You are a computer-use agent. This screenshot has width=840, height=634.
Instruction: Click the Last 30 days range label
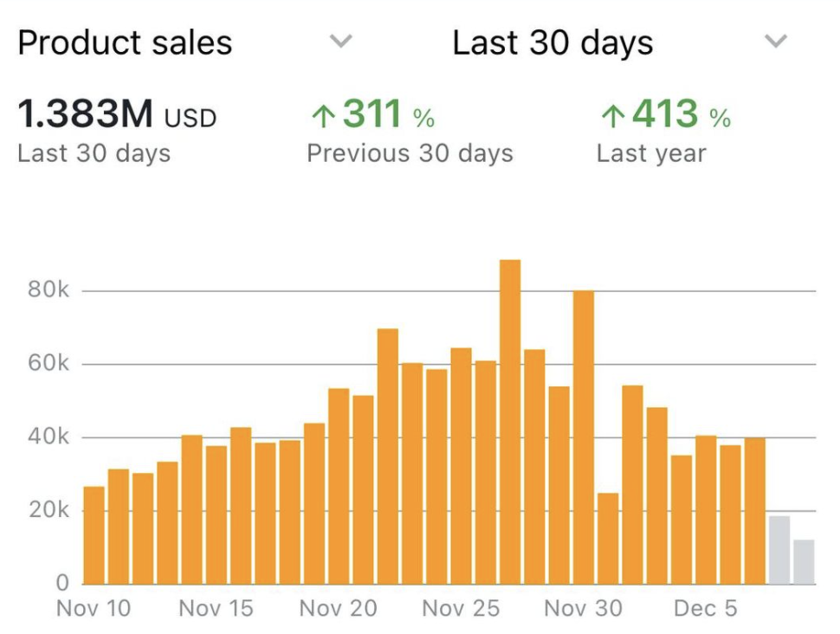(552, 42)
